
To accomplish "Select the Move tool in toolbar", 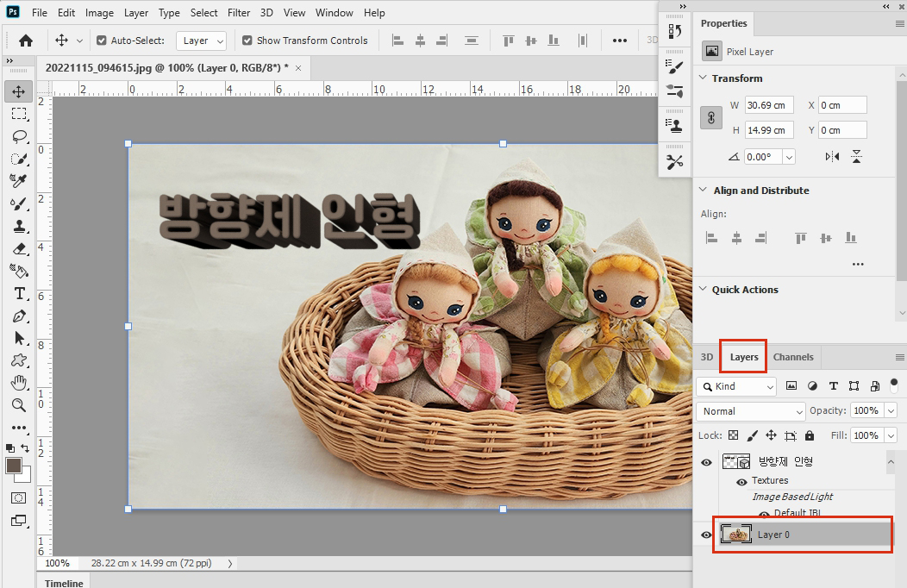I will click(x=18, y=91).
